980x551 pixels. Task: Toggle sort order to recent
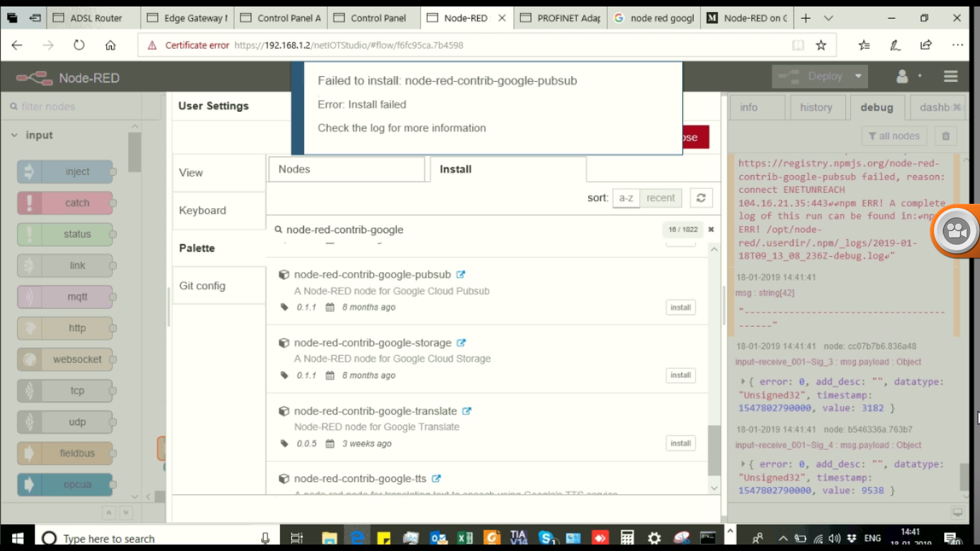[x=660, y=198]
